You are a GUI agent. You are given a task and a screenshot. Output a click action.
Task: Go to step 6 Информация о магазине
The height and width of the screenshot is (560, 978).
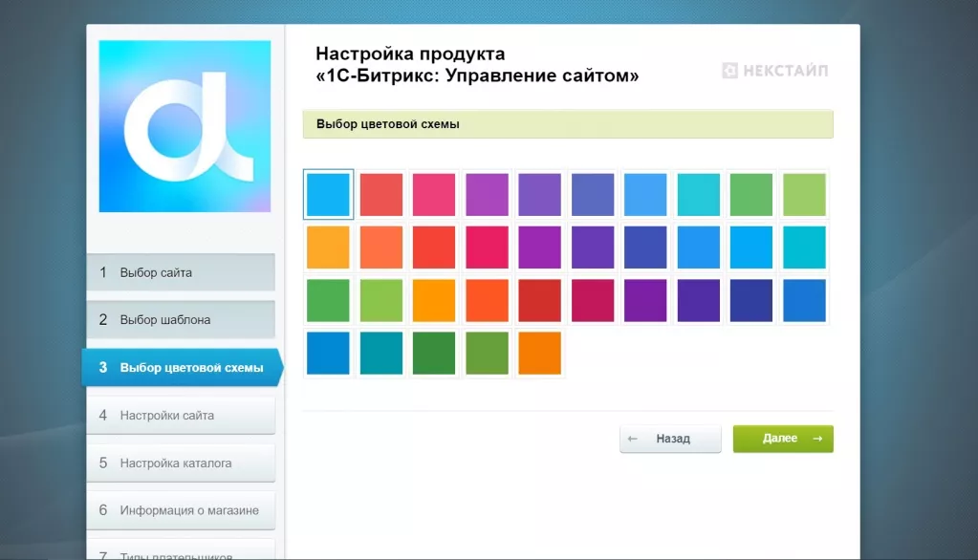point(181,510)
